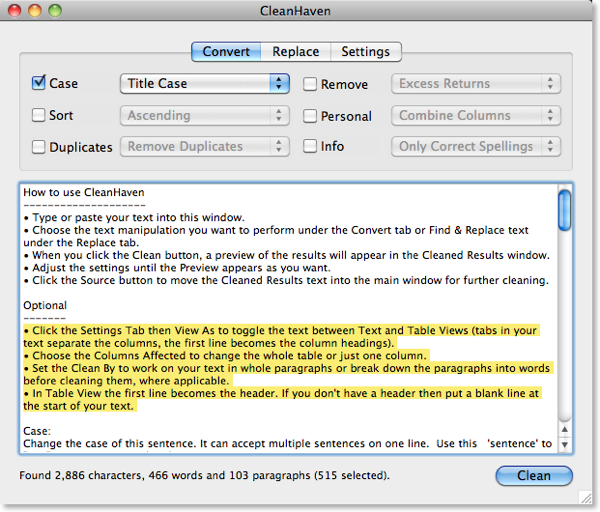Expand the Remove Duplicates dropdown

click(x=204, y=147)
